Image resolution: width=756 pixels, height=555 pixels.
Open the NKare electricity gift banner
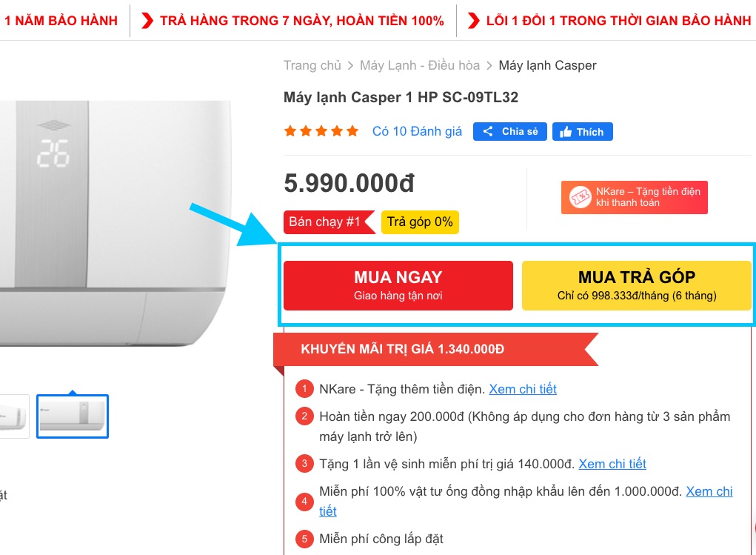tap(634, 197)
